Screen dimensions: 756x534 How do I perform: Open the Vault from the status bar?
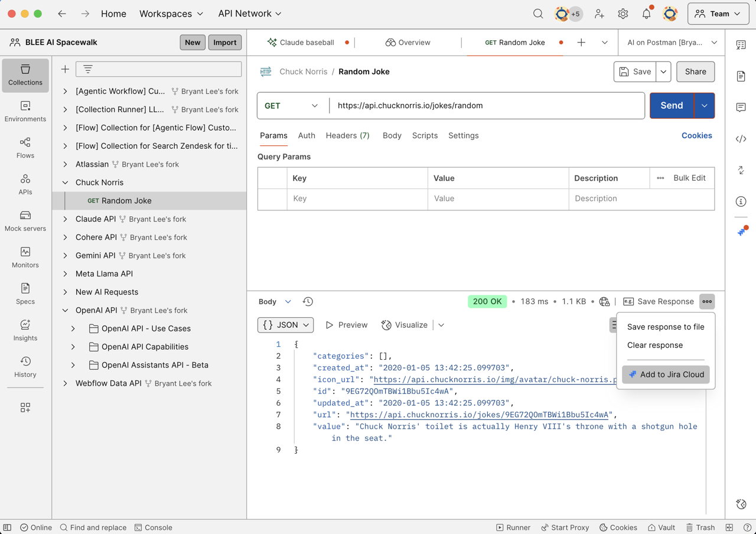[661, 527]
